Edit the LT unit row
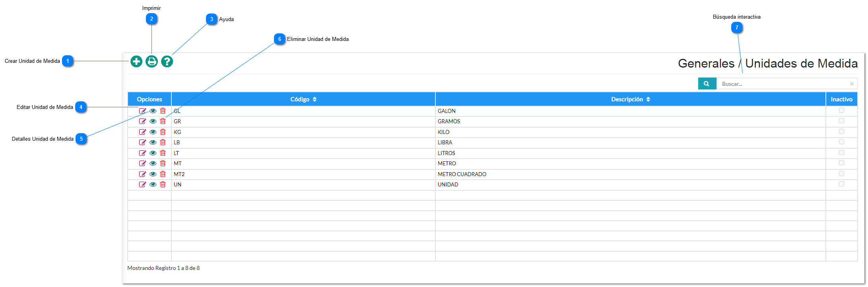868x287 pixels. tap(142, 153)
